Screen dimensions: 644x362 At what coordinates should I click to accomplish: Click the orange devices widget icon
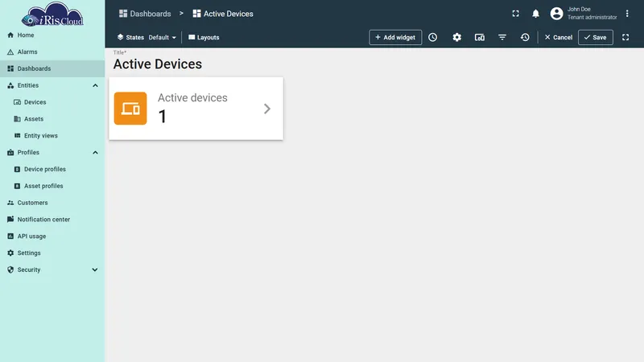point(130,109)
